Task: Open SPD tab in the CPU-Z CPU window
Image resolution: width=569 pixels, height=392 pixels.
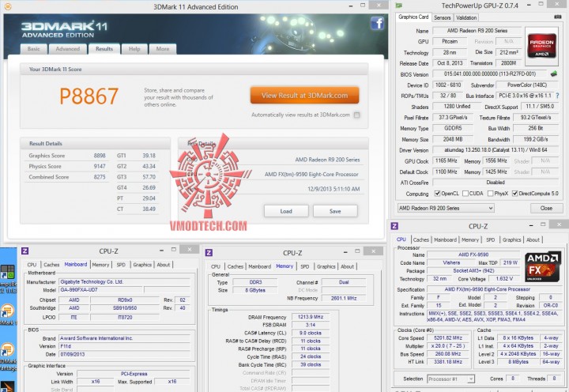Action: click(490, 239)
